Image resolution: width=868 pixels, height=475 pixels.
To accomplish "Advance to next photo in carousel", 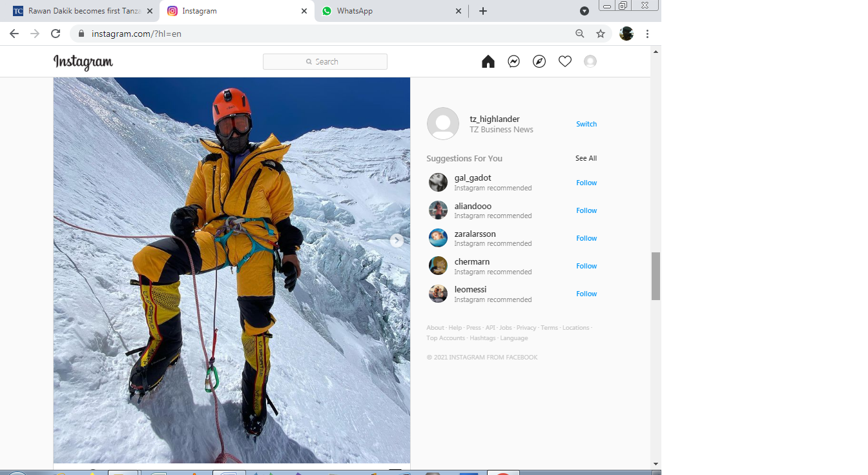I will 397,241.
